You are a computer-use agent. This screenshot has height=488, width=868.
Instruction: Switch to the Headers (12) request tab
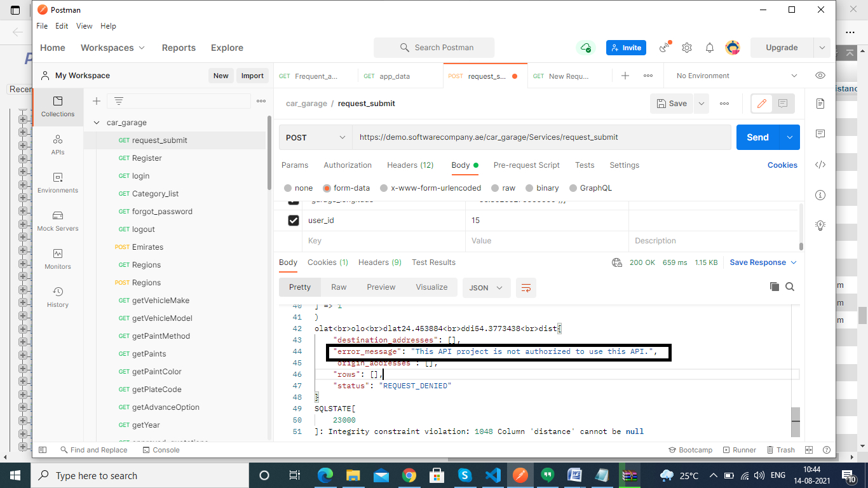click(x=410, y=165)
